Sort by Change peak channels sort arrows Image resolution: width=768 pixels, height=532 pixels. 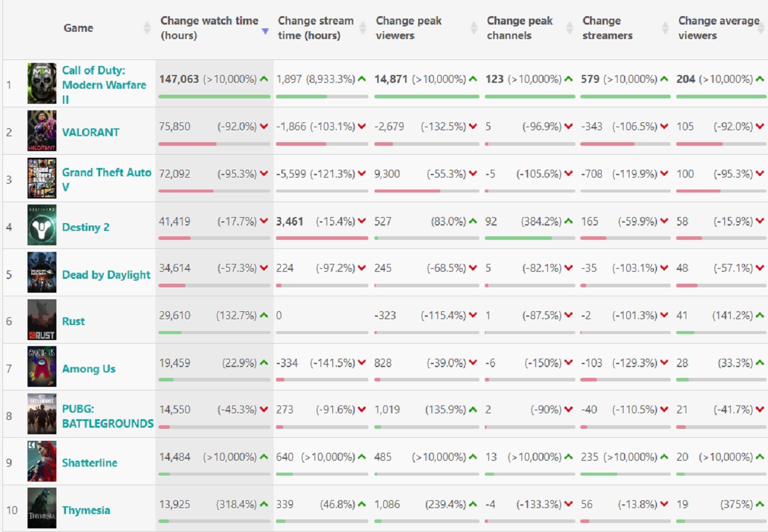(569, 28)
